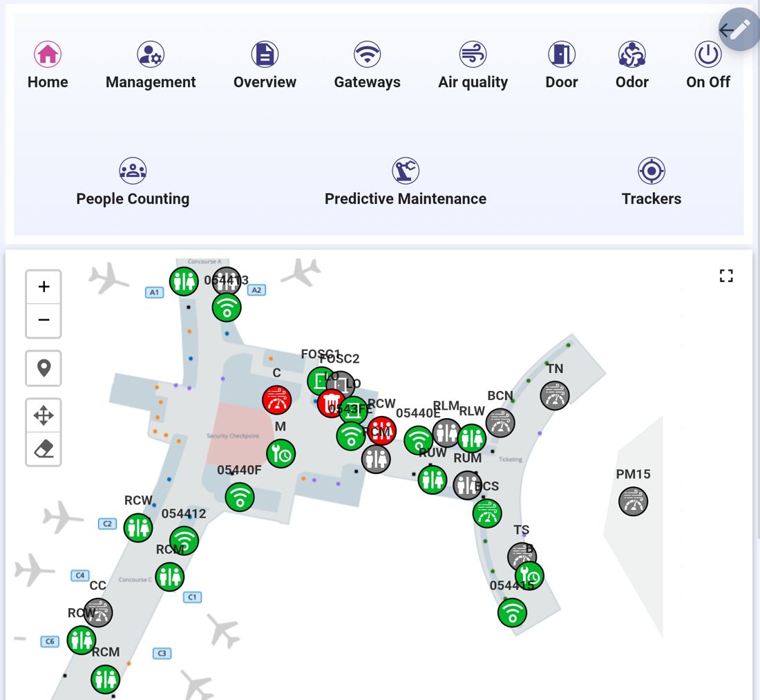Switch to the Gateways view
This screenshot has width=760, height=700.
point(367,66)
